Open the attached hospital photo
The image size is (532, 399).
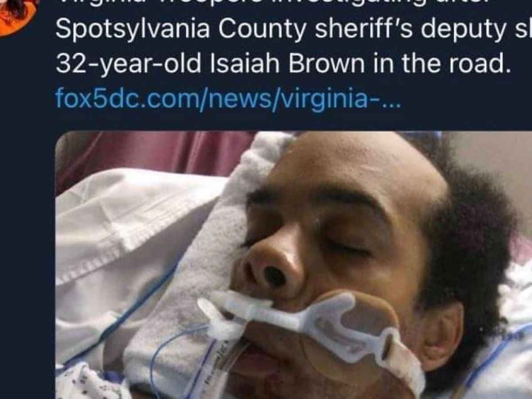point(293,265)
